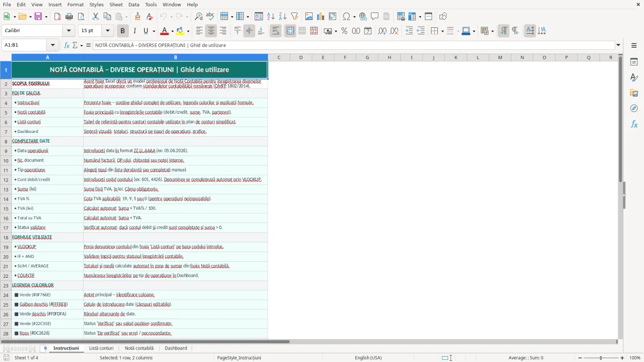Switch to Listă conturi sheet tab
Image resolution: width=644 pixels, height=362 pixels.
(101, 348)
